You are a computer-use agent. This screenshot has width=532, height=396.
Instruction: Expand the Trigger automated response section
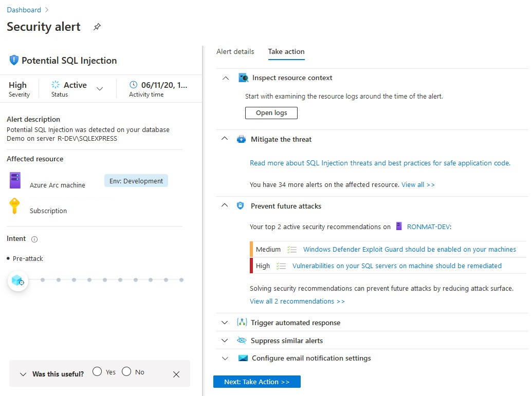pyautogui.click(x=225, y=323)
